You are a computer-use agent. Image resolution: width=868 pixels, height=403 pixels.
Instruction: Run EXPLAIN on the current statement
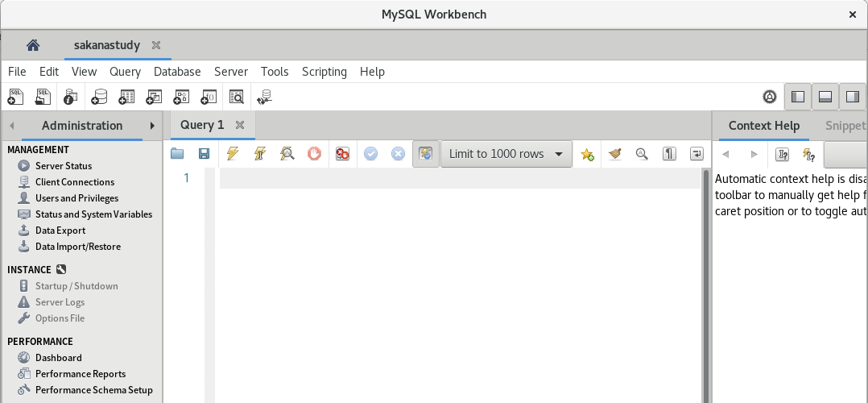(287, 154)
